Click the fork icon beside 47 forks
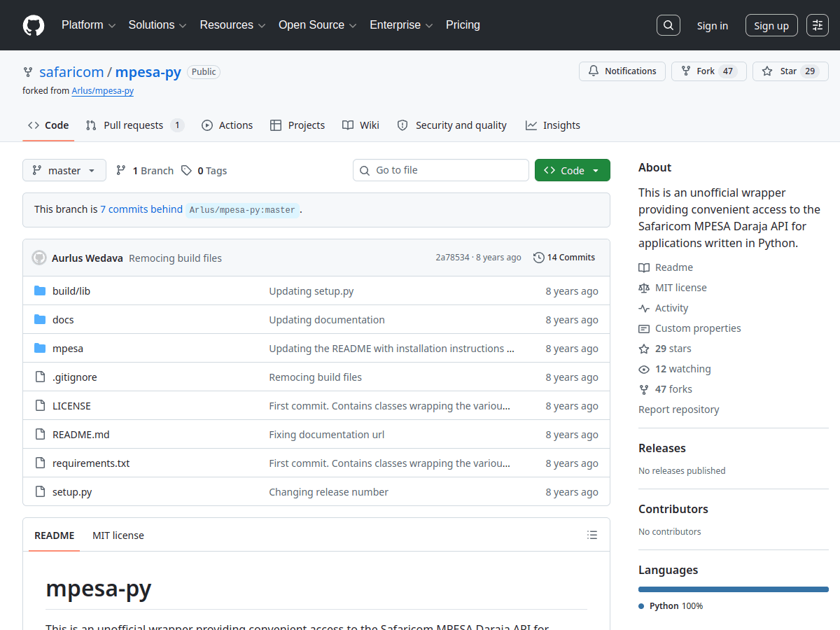The height and width of the screenshot is (630, 840). point(644,389)
